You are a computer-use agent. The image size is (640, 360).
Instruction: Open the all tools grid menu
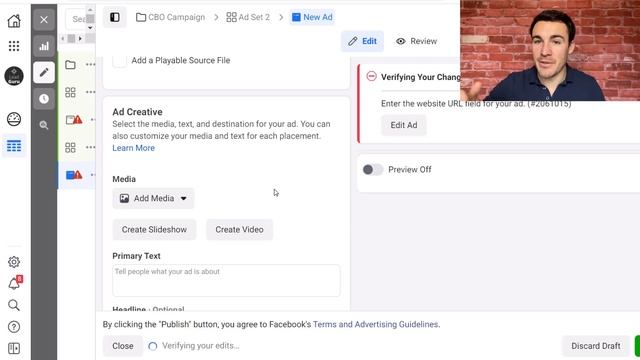click(14, 46)
